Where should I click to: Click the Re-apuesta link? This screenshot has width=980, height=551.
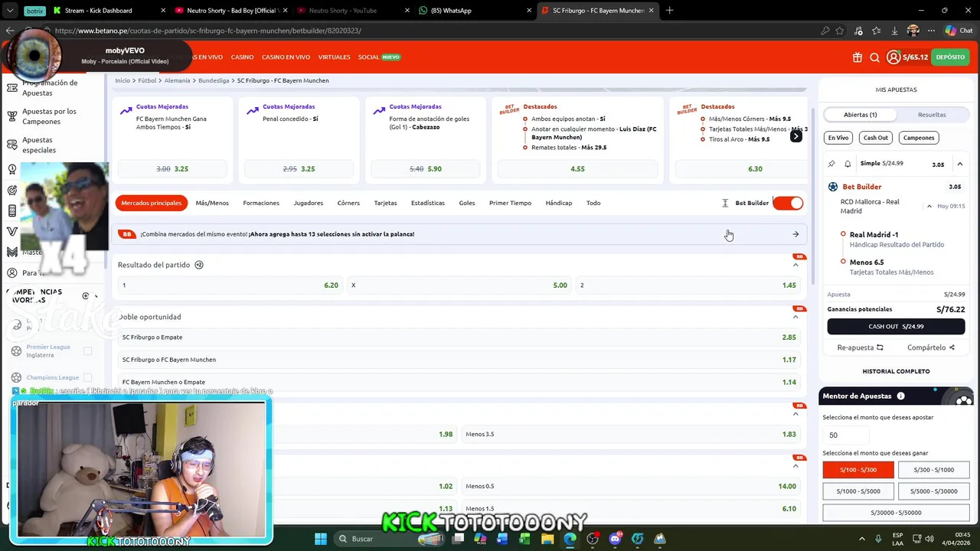point(861,347)
